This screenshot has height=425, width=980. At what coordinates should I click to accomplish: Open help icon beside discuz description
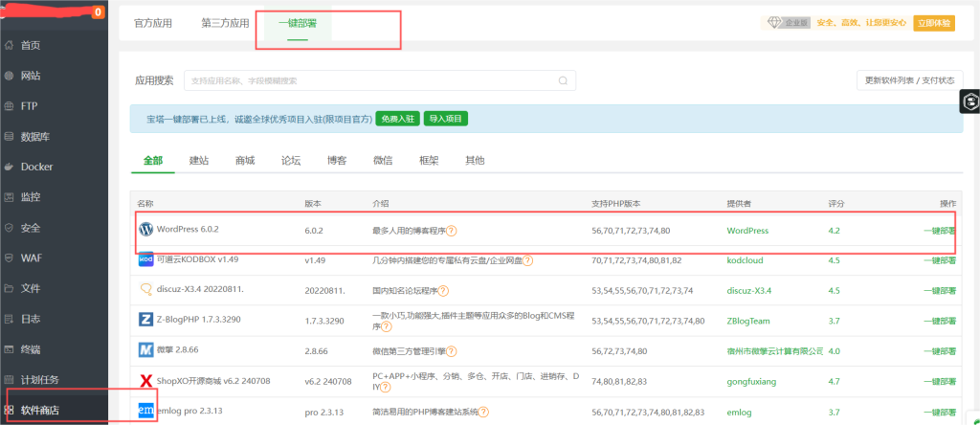[447, 290]
